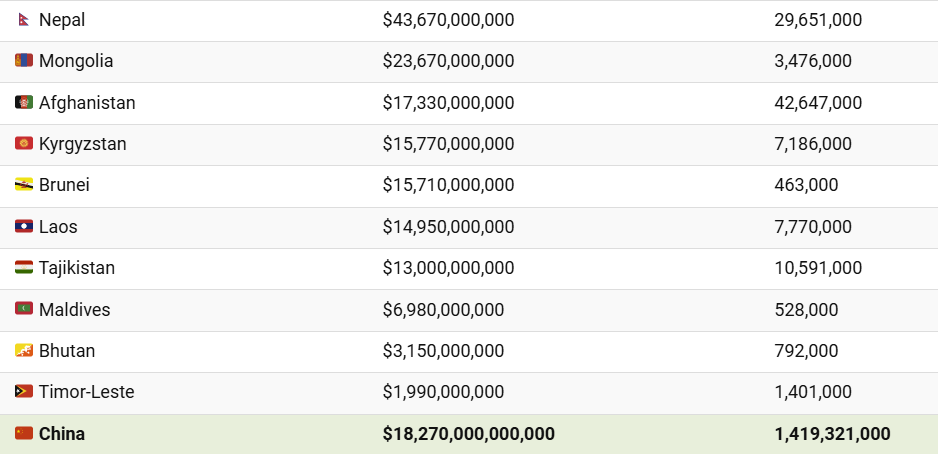Click the Mongolia flag icon
Viewport: 938px width, 454px height.
pos(24,60)
